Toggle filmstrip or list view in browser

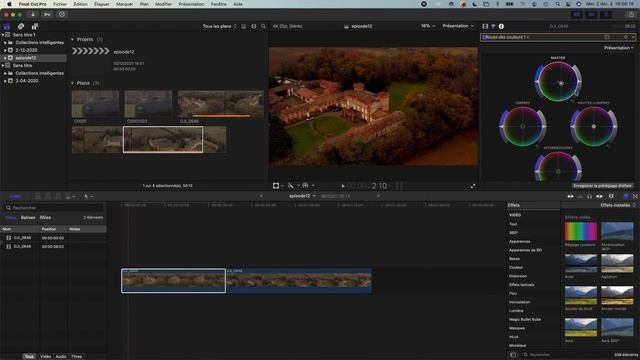pyautogui.click(x=244, y=26)
